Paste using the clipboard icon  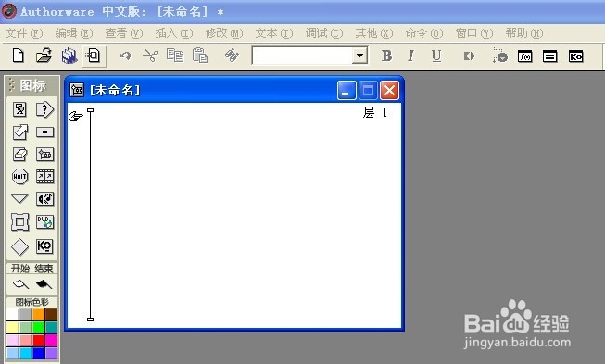coord(200,56)
